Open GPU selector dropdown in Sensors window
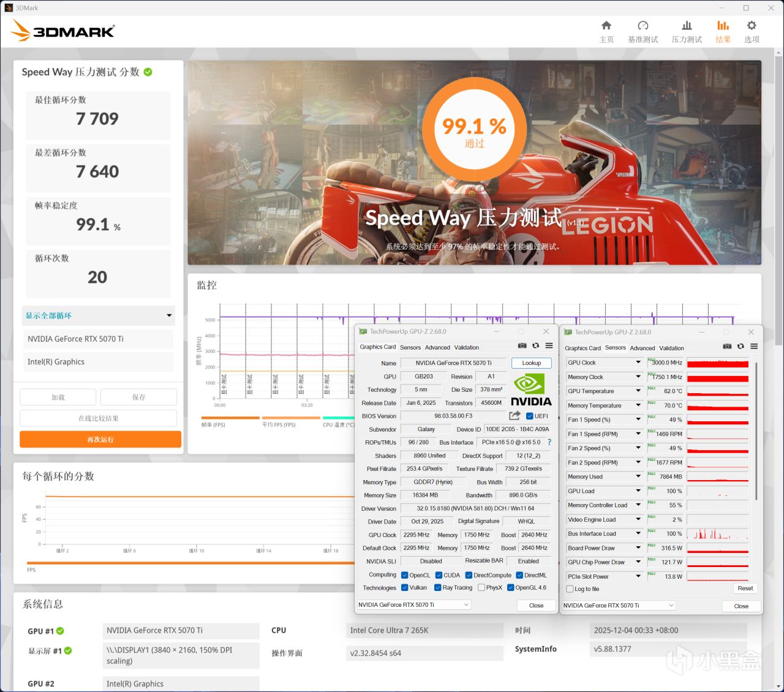The height and width of the screenshot is (692, 784). 619,606
